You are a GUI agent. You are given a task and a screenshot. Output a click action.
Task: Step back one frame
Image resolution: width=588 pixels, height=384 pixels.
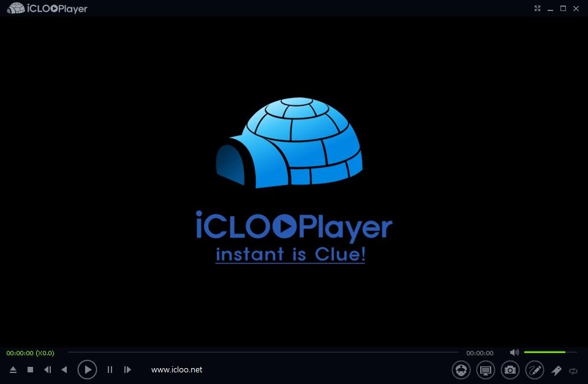click(x=48, y=370)
